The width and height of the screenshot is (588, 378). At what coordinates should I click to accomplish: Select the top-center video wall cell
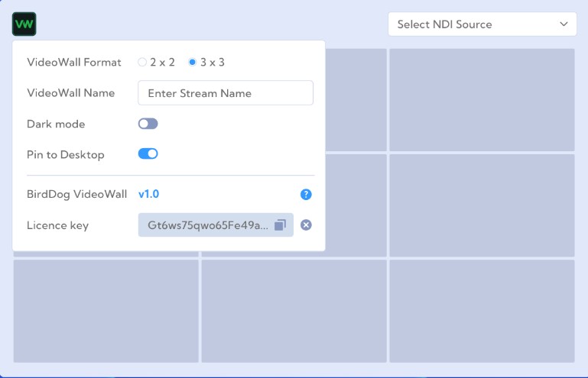(356, 100)
